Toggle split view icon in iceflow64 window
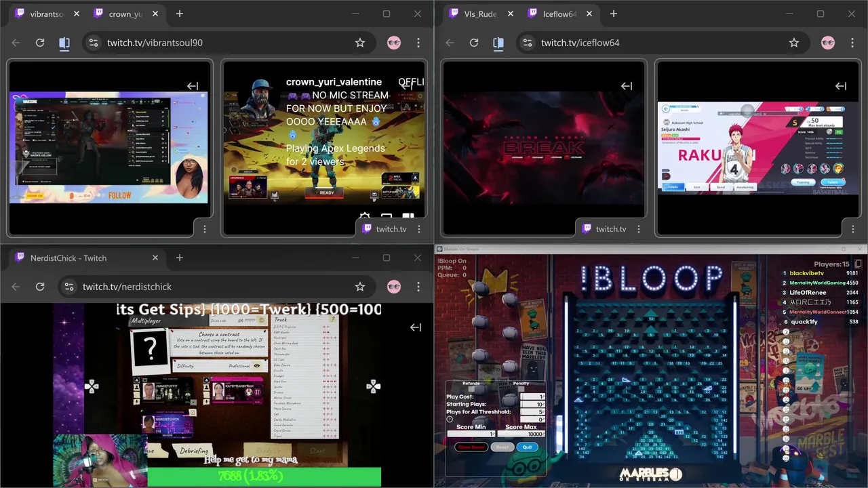868x488 pixels. pos(498,43)
